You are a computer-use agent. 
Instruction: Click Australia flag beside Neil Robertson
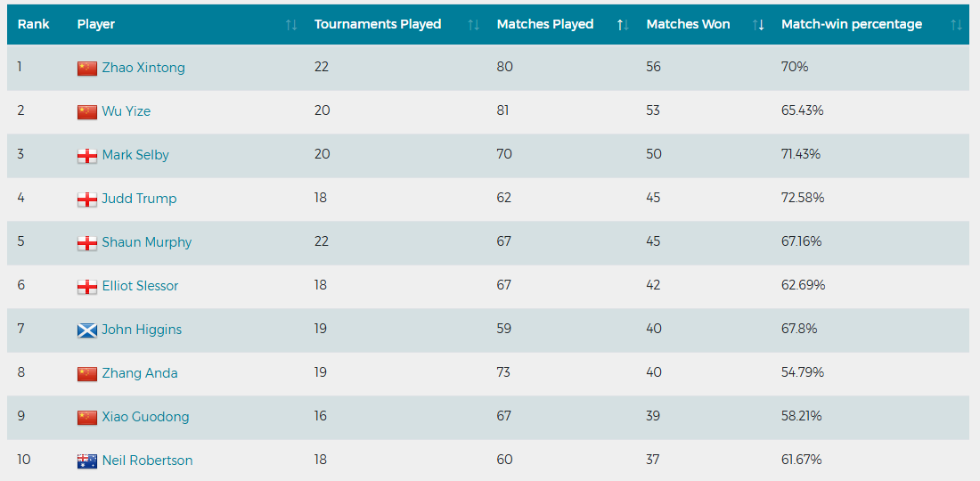coord(87,461)
